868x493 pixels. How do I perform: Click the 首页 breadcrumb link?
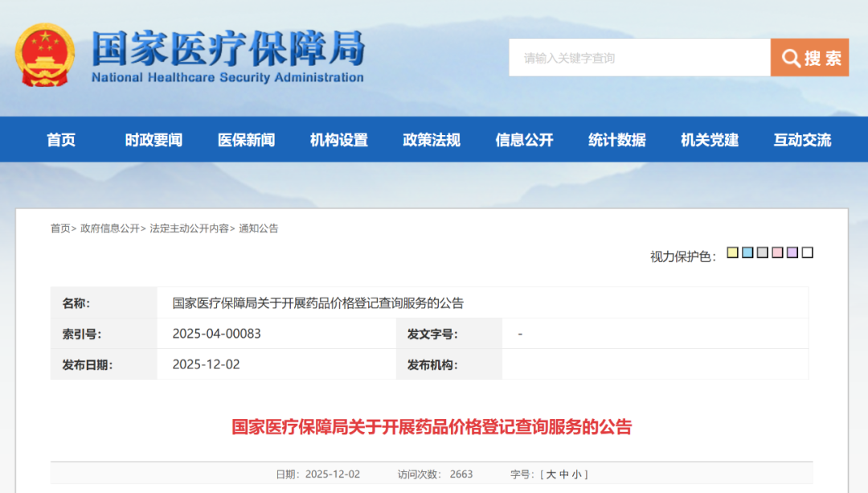pos(60,228)
